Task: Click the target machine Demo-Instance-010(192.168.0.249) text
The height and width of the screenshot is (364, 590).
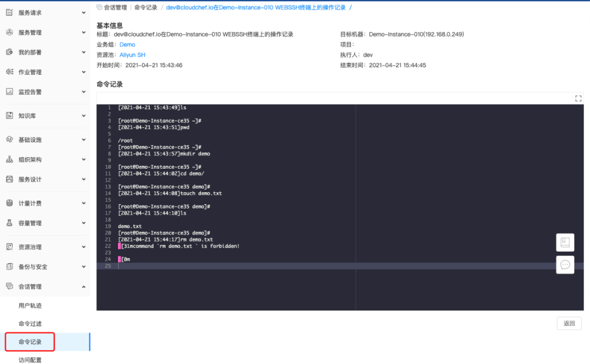Action: [416, 34]
